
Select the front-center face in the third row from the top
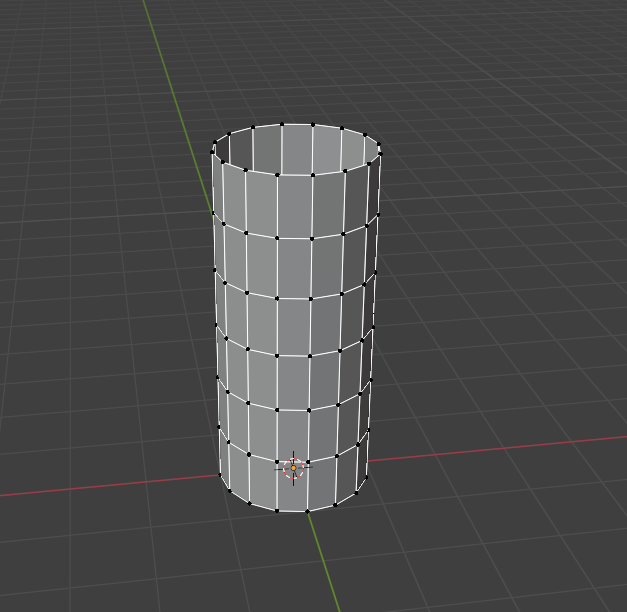click(293, 326)
